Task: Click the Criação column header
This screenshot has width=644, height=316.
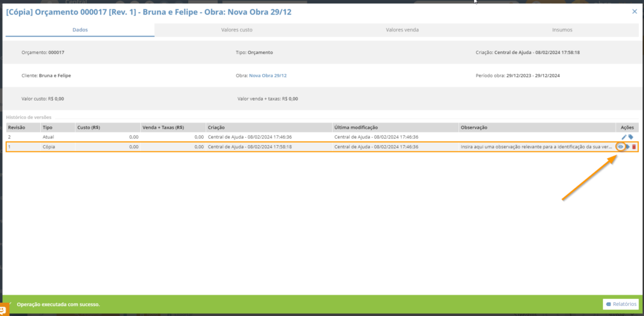Action: pyautogui.click(x=269, y=128)
